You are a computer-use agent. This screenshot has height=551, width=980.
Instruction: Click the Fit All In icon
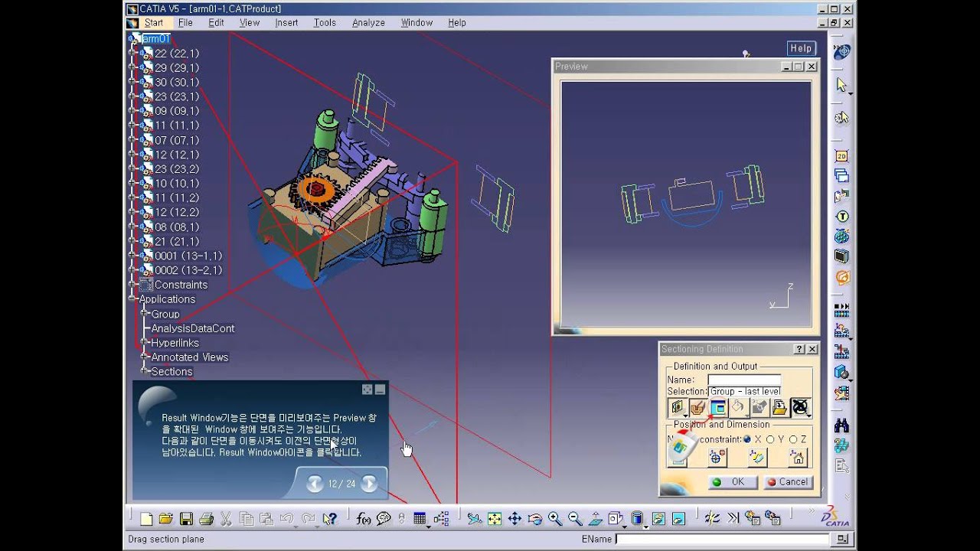tap(495, 519)
